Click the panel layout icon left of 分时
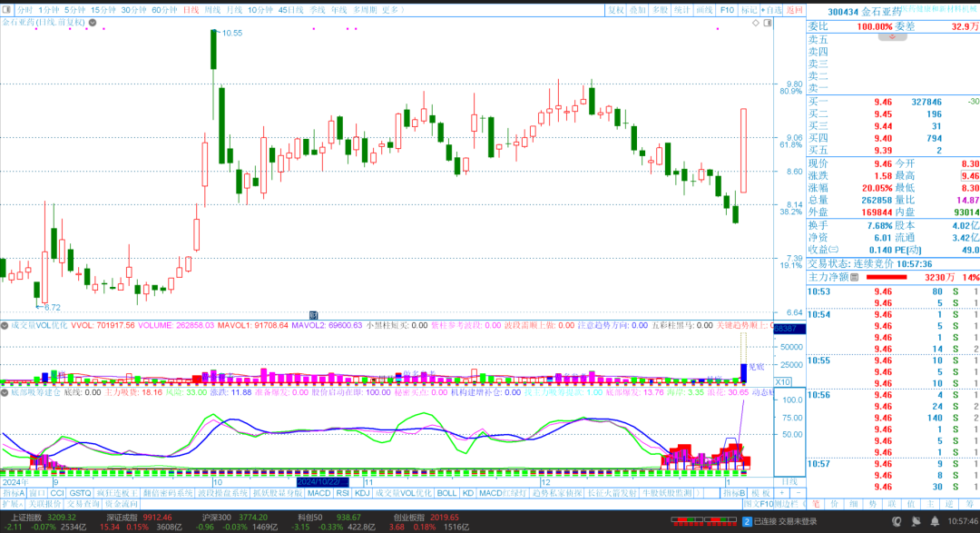 7,9
